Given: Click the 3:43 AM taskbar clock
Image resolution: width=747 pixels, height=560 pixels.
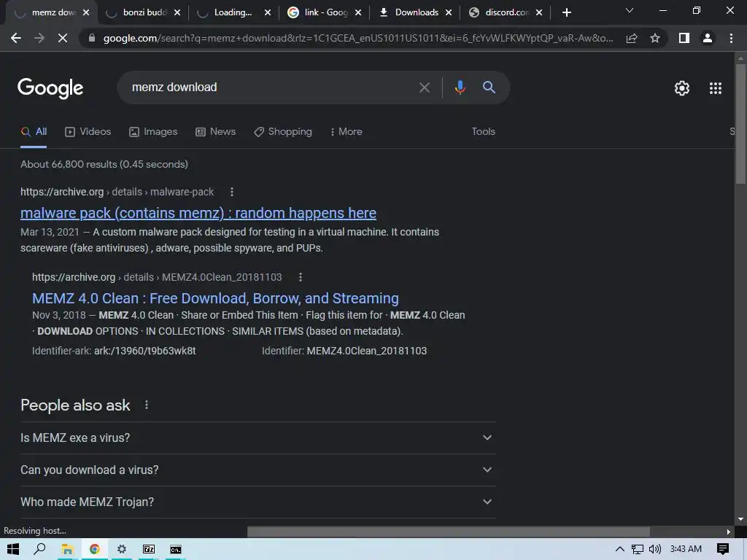Looking at the screenshot, I should (x=686, y=549).
